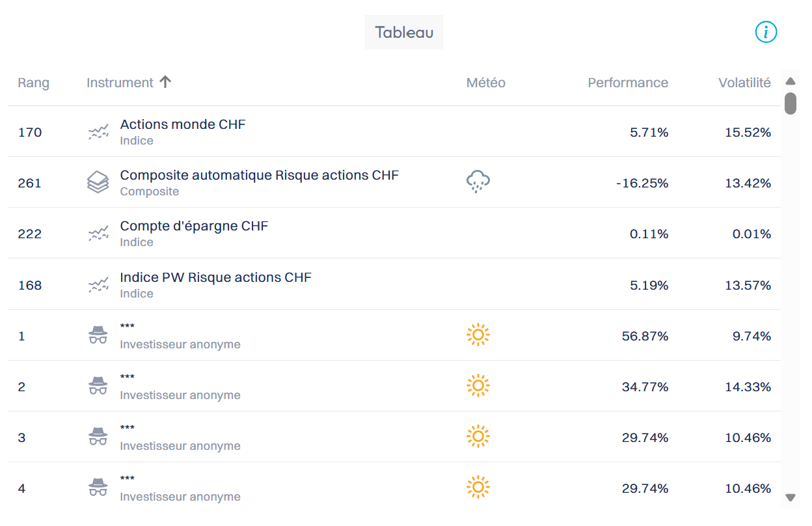Click the rain cloud weather icon

478,182
